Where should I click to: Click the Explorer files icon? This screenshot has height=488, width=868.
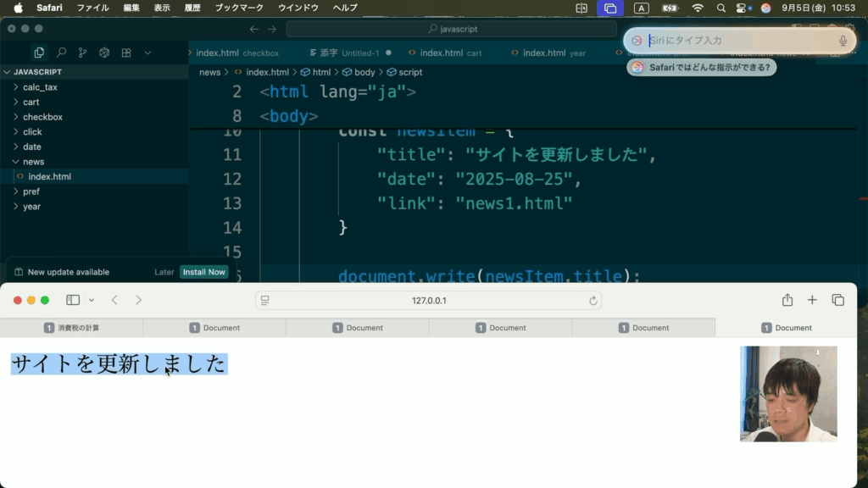click(39, 53)
